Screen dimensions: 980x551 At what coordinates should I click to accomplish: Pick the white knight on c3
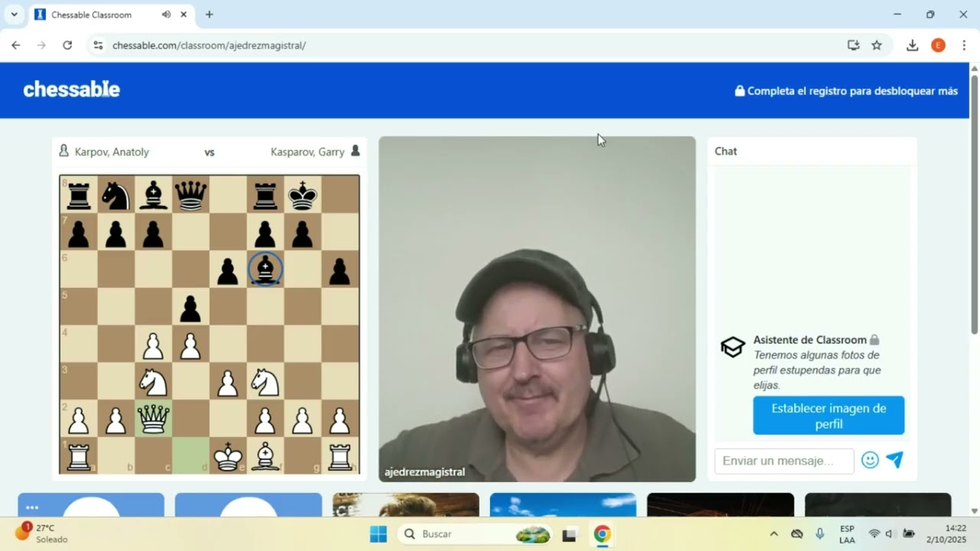[153, 382]
